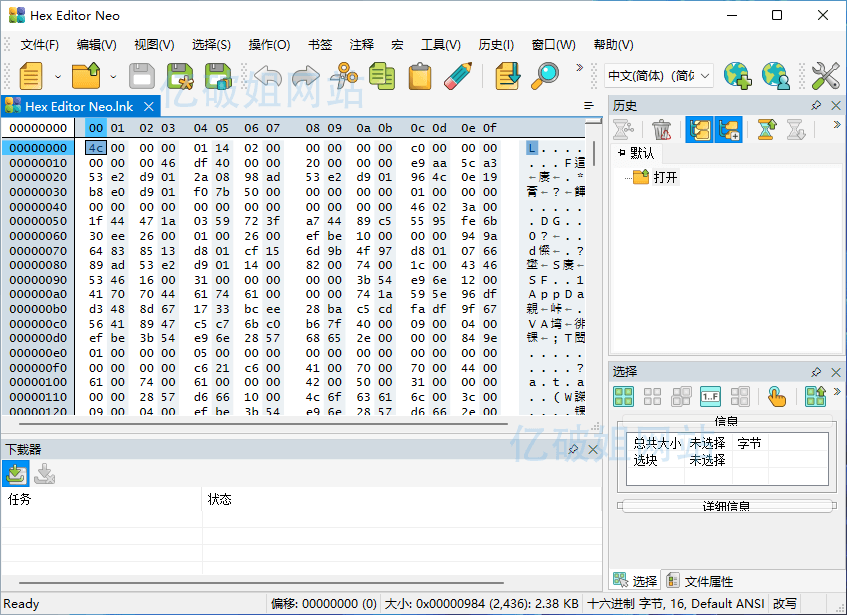
Task: Open the Find magnifier tool
Action: 545,76
